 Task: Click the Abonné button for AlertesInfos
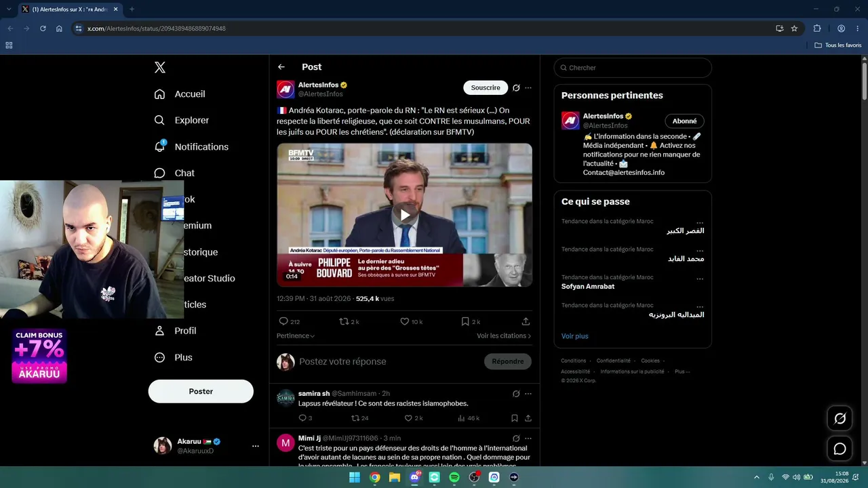(684, 121)
